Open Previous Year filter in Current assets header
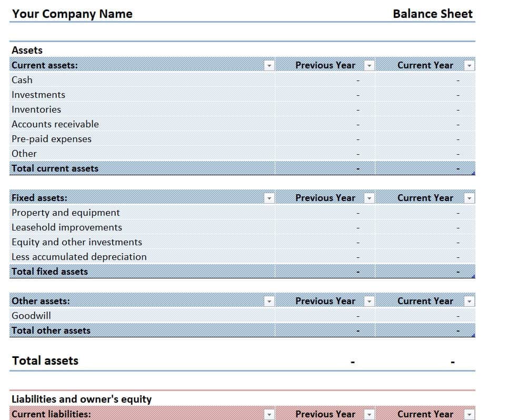 point(369,66)
